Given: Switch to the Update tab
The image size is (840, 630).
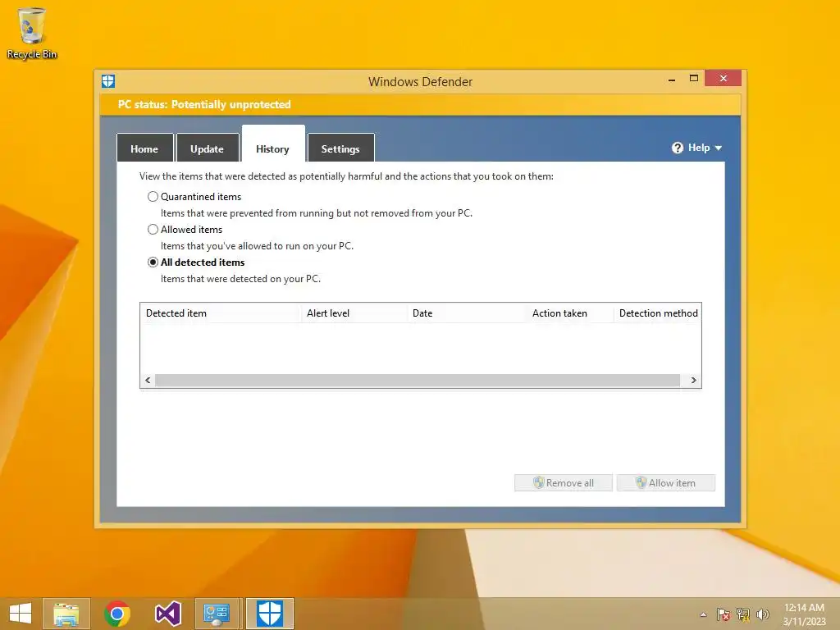Looking at the screenshot, I should 208,148.
